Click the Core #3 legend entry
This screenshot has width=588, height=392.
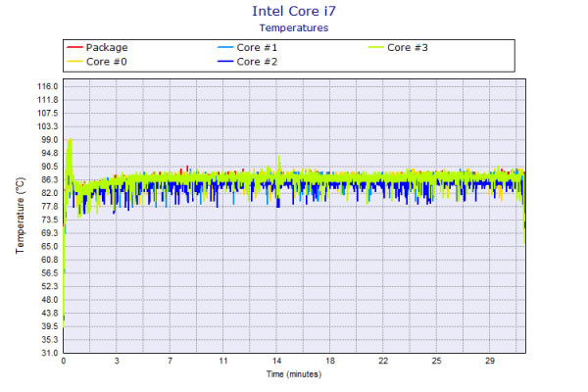(398, 47)
